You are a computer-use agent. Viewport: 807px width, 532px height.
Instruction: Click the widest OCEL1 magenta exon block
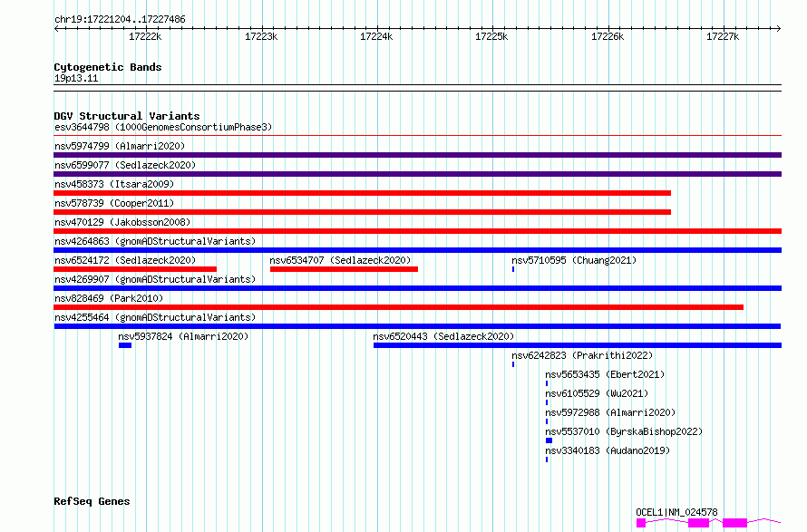tap(735, 523)
